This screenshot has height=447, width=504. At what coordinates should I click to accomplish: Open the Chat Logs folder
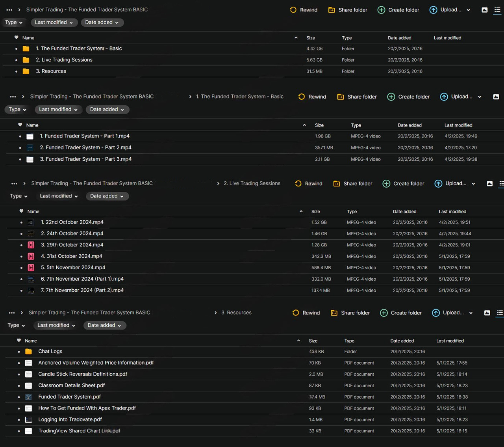50,352
